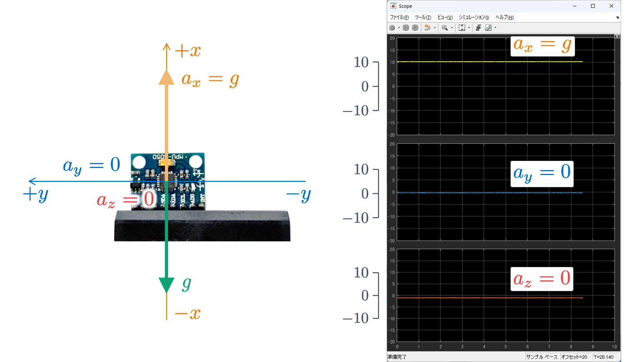
Task: Expand the scale axes dropdown arrow
Action: tap(469, 28)
